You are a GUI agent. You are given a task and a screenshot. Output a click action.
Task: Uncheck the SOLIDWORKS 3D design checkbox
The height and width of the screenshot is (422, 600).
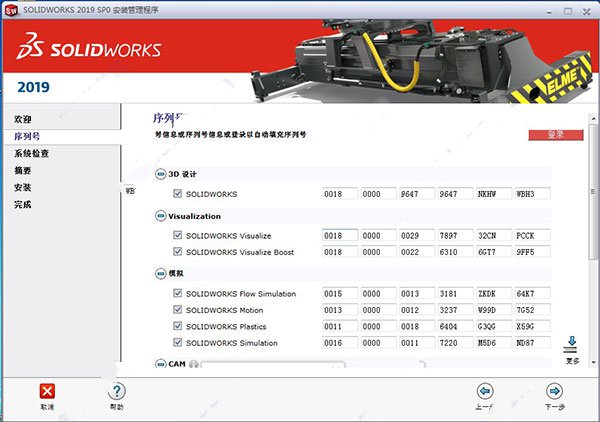click(x=177, y=193)
